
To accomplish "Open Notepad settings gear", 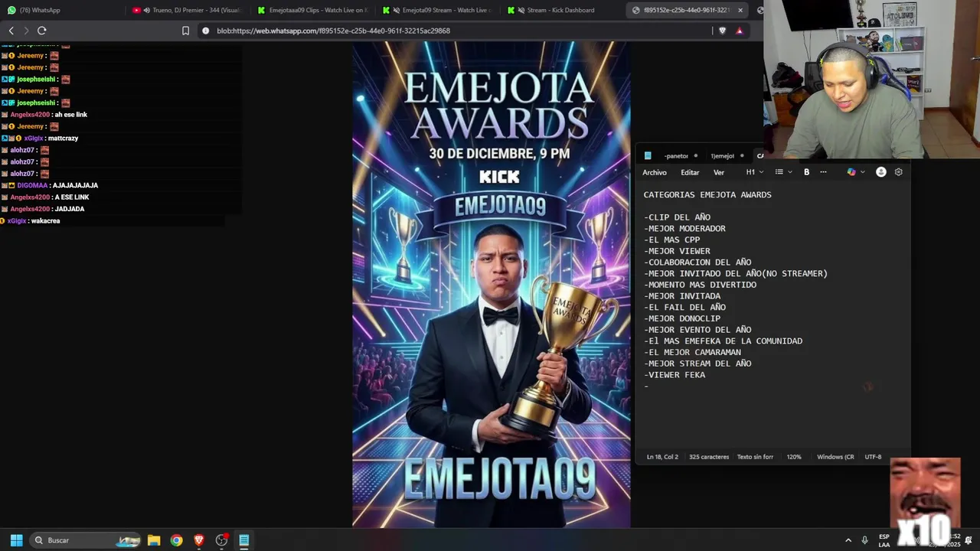I will 899,172.
